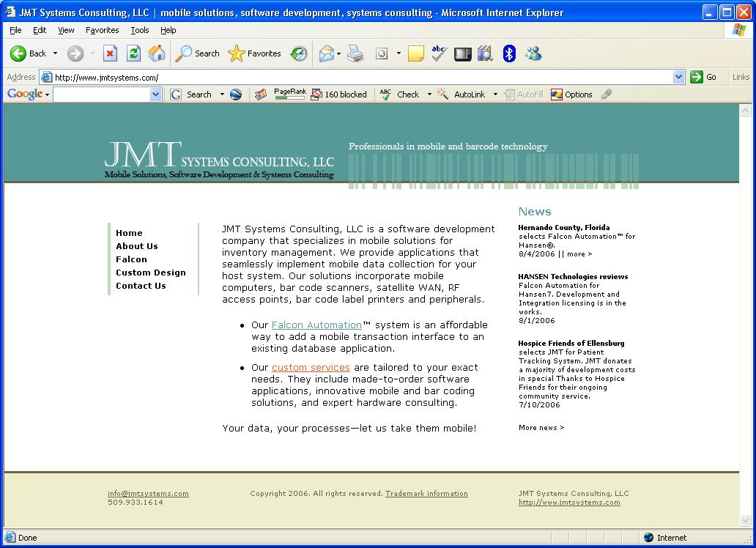Open the Edit menu
756x548 pixels.
tap(40, 30)
